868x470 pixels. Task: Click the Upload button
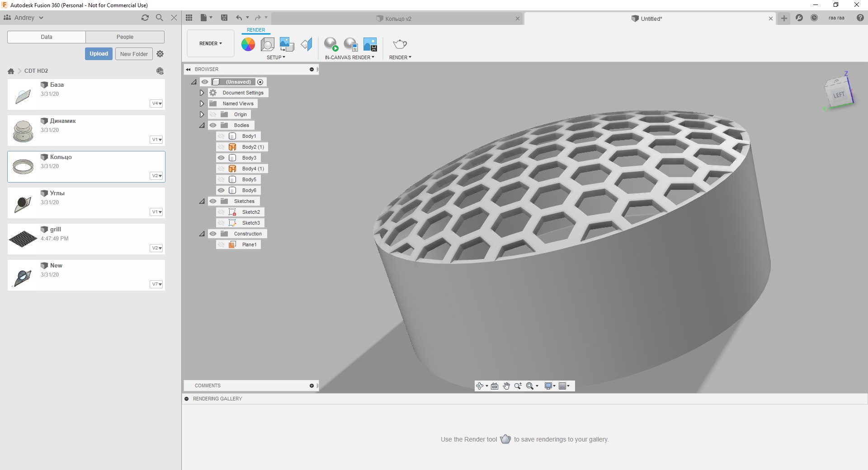click(x=99, y=54)
